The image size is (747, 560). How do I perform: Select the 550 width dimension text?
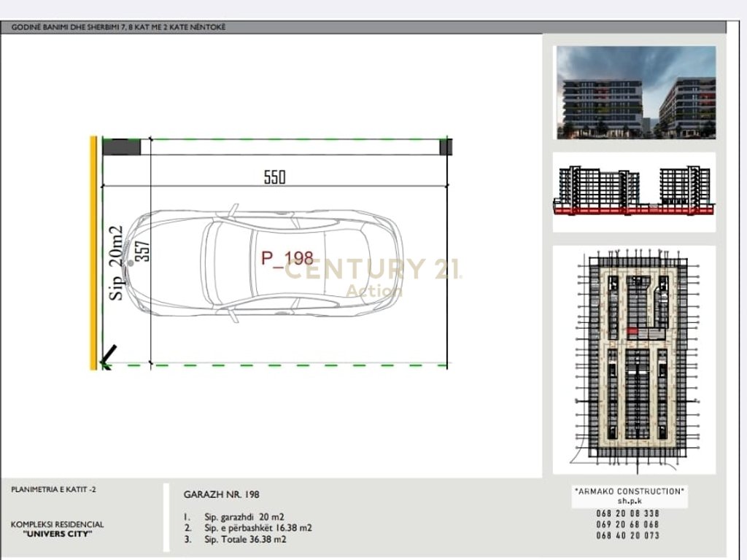pos(275,177)
